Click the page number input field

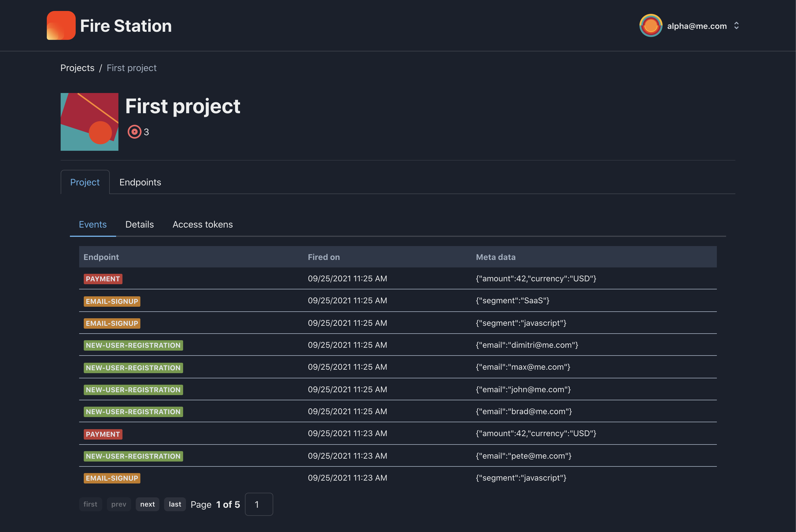tap(258, 504)
